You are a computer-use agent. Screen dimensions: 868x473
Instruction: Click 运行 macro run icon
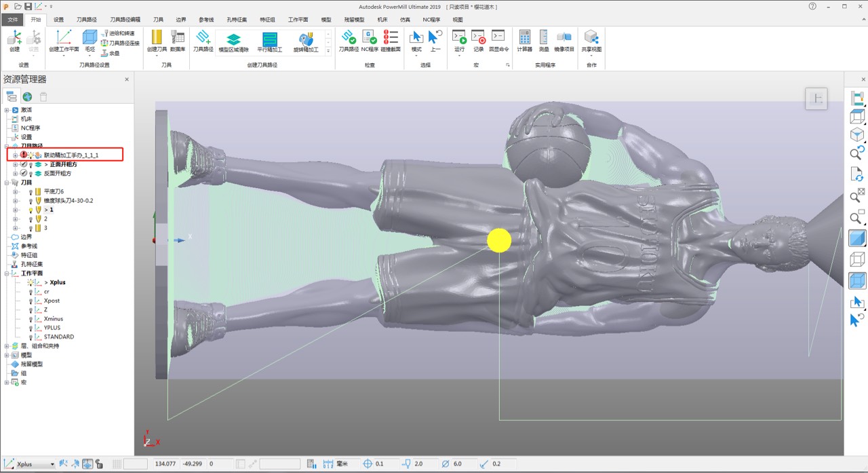coord(459,38)
